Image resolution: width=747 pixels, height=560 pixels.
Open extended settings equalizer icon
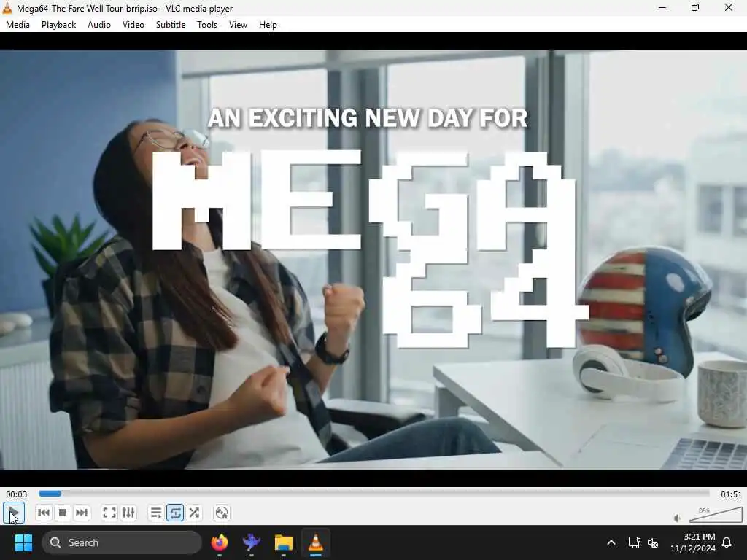click(x=128, y=513)
